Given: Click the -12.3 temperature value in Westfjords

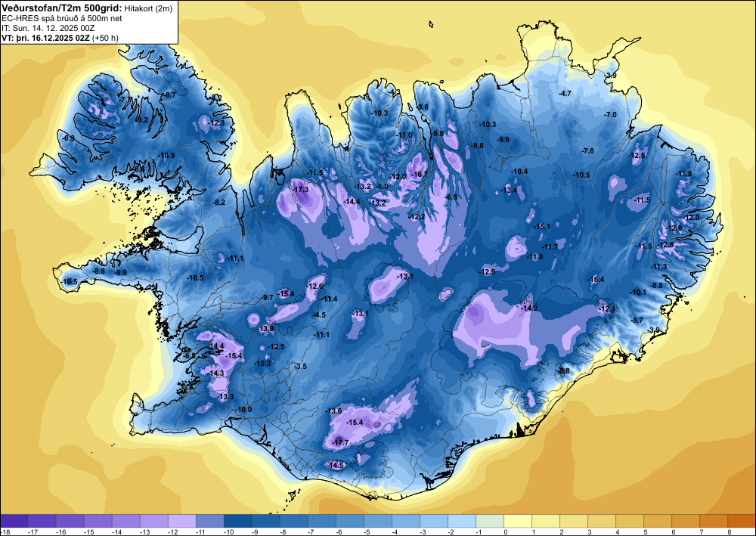Looking at the screenshot, I should tap(217, 123).
